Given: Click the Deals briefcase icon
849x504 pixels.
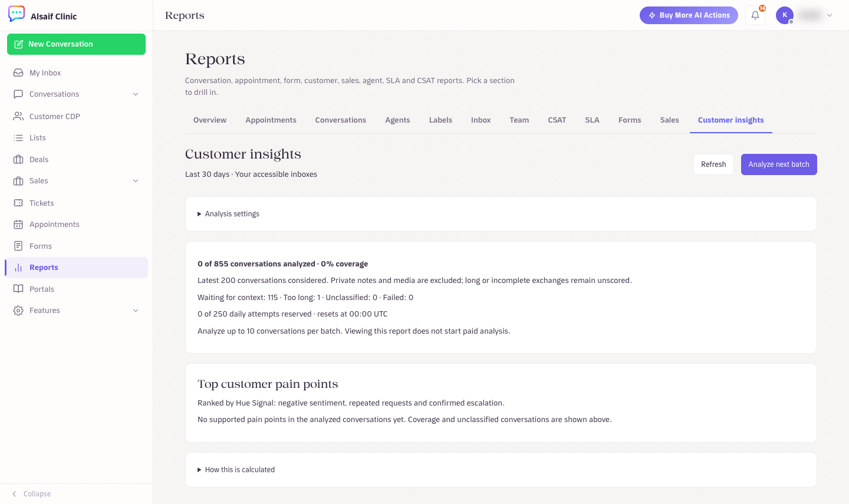Looking at the screenshot, I should [18, 160].
